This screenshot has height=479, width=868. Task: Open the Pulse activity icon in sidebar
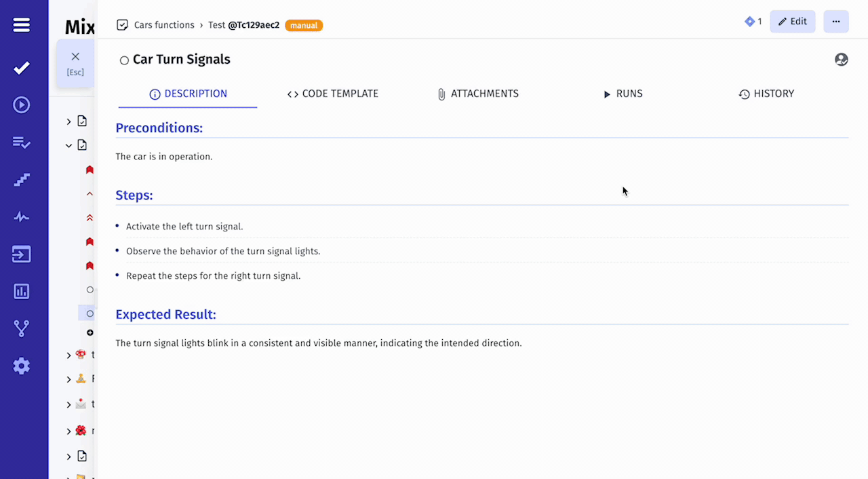[x=22, y=217]
